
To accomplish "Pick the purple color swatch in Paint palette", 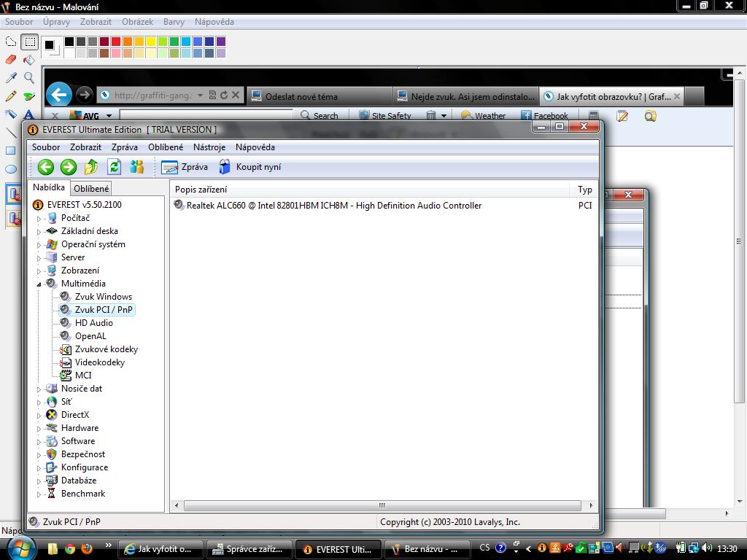I will coord(220,42).
